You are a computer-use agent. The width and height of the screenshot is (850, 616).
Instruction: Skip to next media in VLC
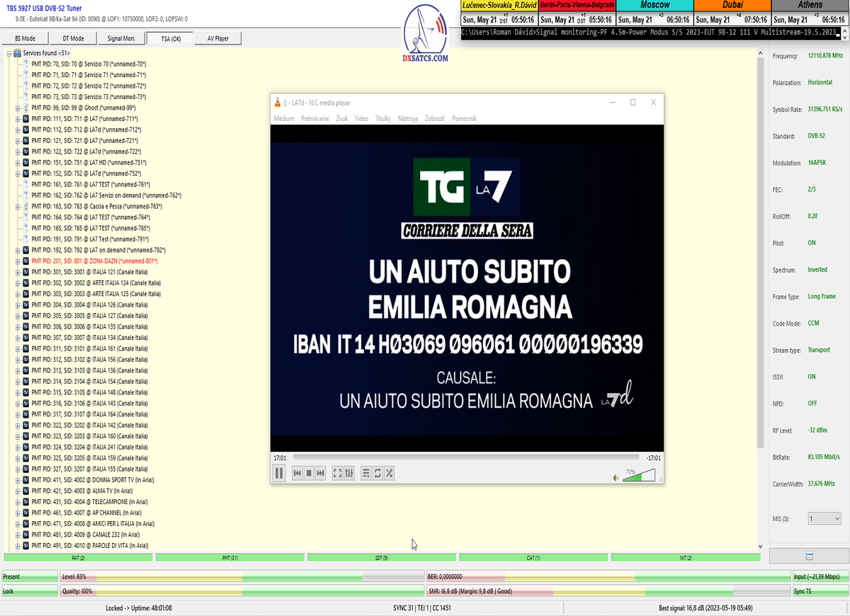(320, 473)
